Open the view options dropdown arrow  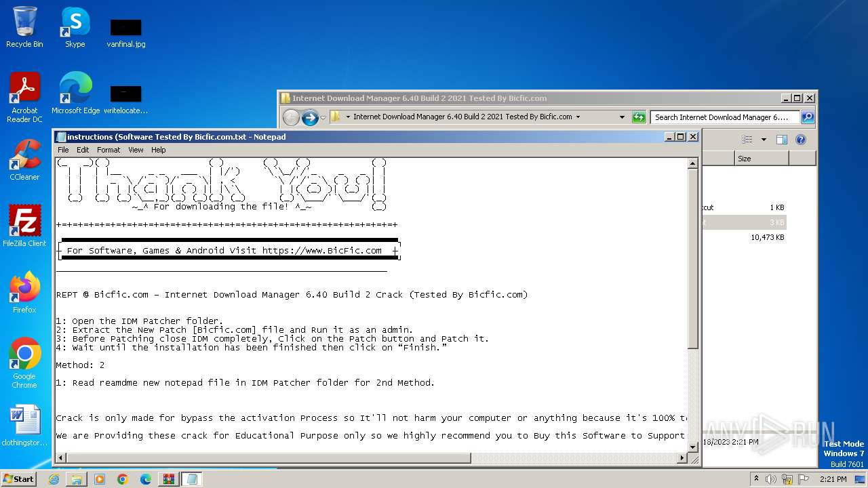point(764,140)
